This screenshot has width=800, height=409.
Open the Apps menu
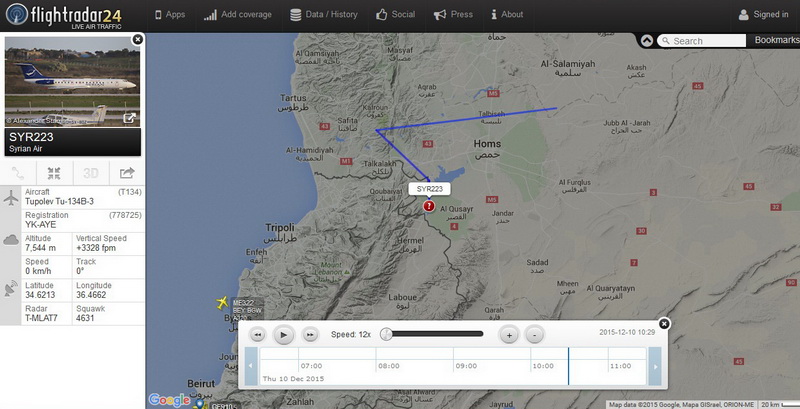pos(170,14)
